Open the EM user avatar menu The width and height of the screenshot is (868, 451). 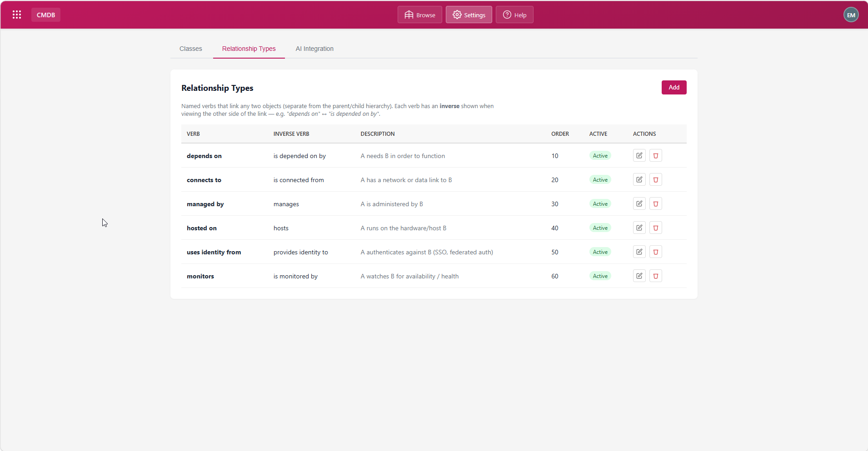[851, 15]
